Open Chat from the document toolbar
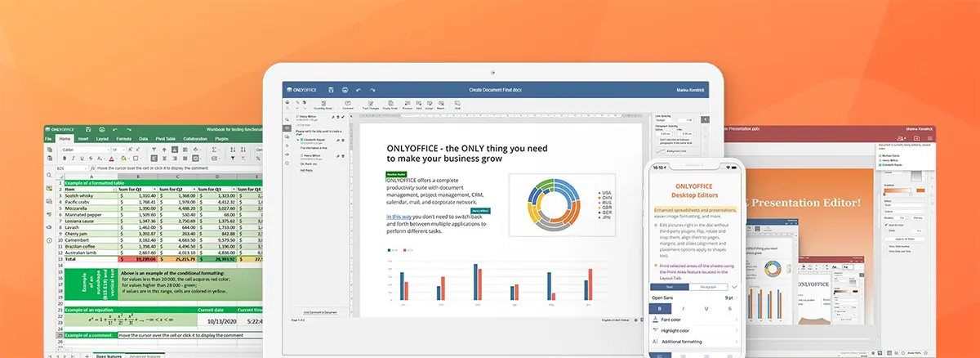Image resolution: width=980 pixels, height=358 pixels. click(x=457, y=105)
